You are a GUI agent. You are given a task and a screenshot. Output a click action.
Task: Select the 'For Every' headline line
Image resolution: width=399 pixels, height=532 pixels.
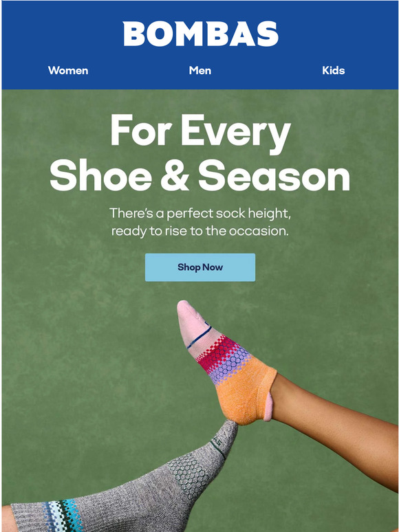(200, 132)
